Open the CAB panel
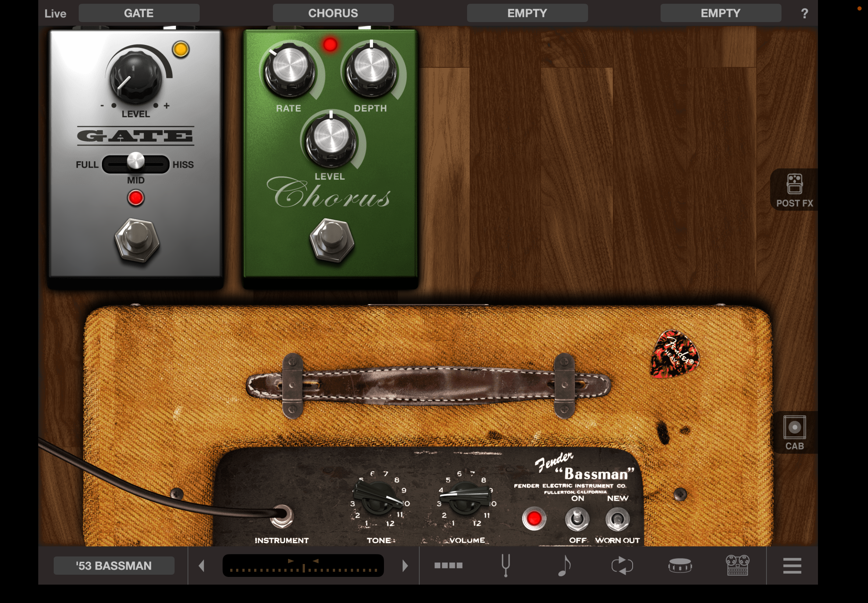This screenshot has width=868, height=603. click(794, 432)
